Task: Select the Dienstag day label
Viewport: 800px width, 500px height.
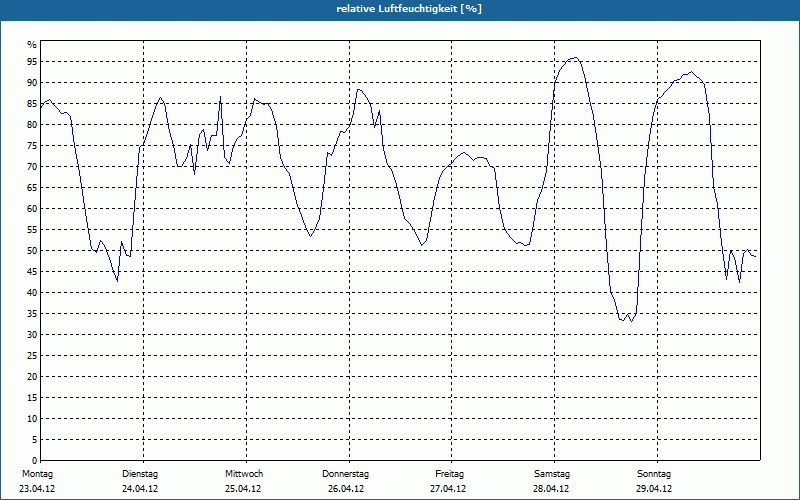Action: (140, 474)
